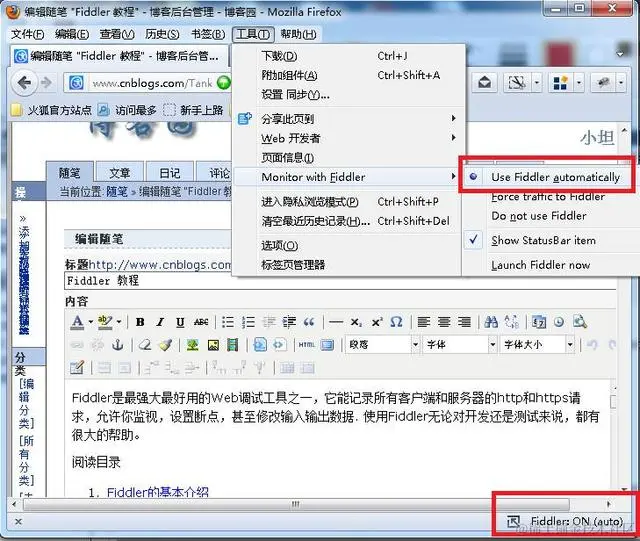640x541 pixels.
Task: Open the home page toolbar icon
Action: 484,82
